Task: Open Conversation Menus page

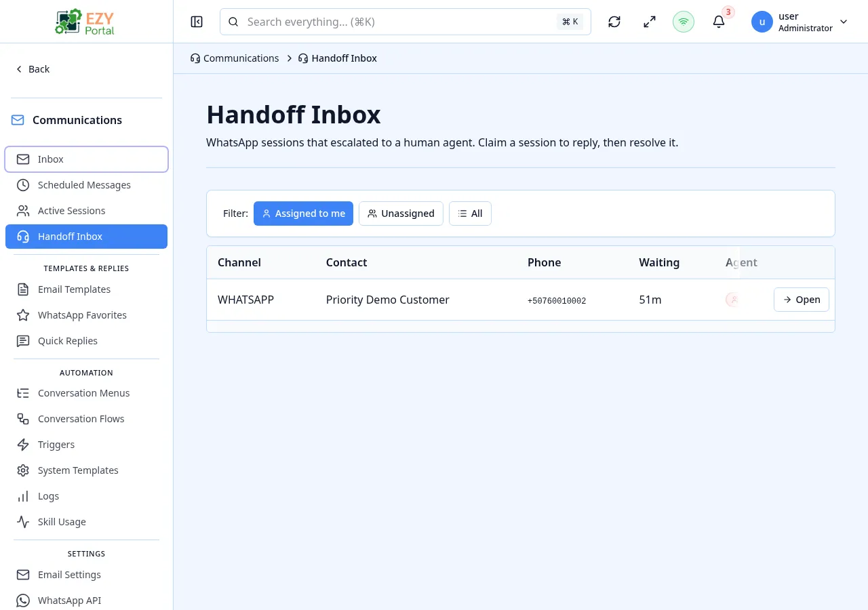Action: (86, 393)
